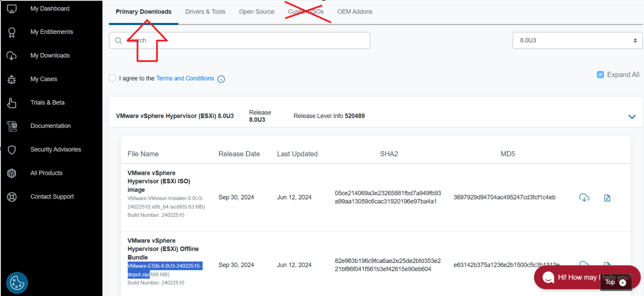Click the My Entitlements ribbon icon
Viewport: 644px width, 296px height.
[12, 32]
